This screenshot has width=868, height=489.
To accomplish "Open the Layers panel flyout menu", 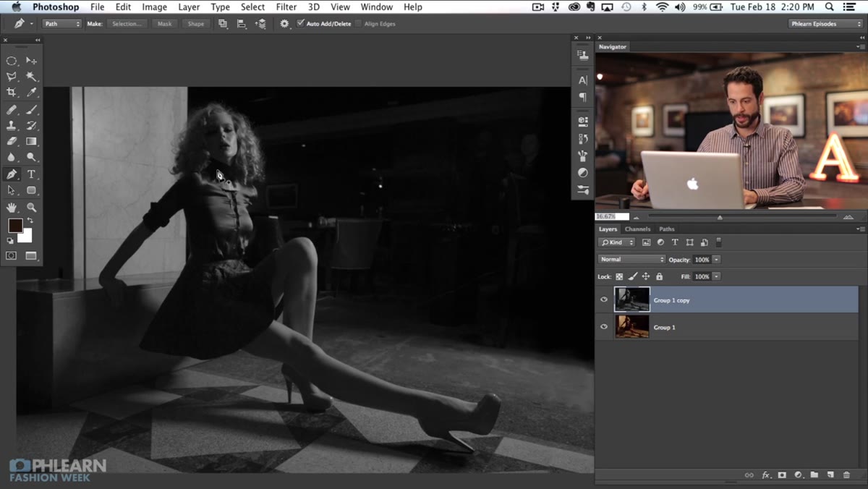I will (860, 229).
